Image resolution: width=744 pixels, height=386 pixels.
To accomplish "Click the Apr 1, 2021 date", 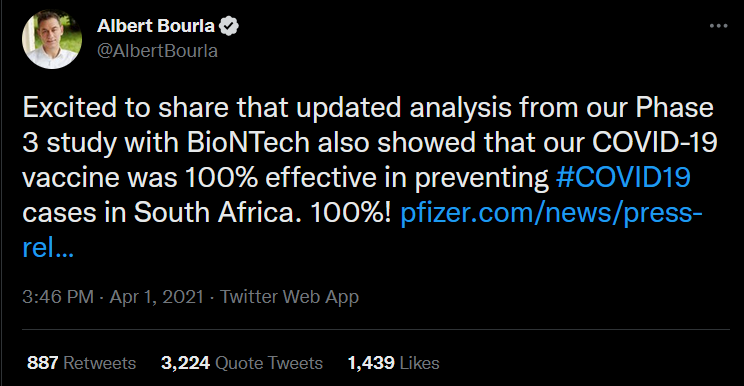I will pyautogui.click(x=157, y=297).
